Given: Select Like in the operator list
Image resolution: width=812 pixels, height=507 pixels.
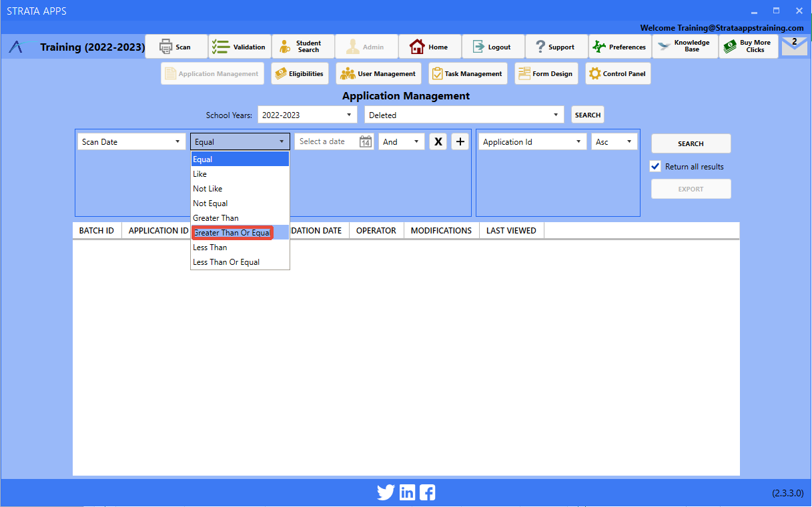Looking at the screenshot, I should point(240,173).
